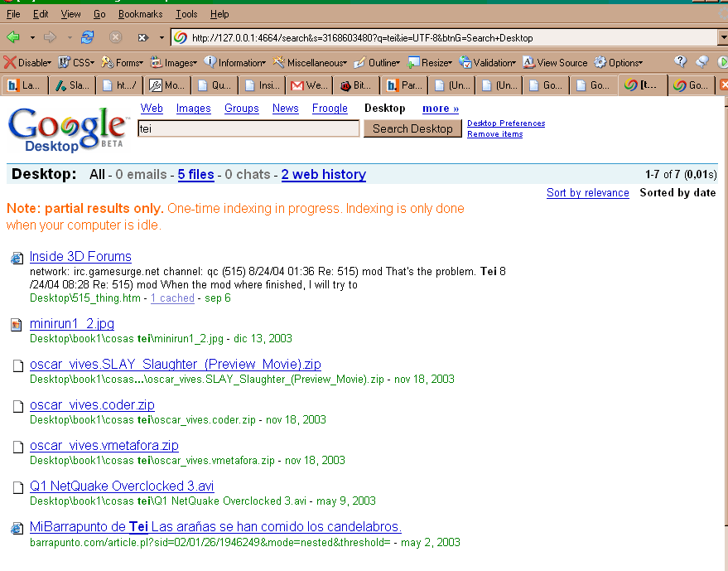
Task: Filter results to "5 files"
Action: point(196,174)
